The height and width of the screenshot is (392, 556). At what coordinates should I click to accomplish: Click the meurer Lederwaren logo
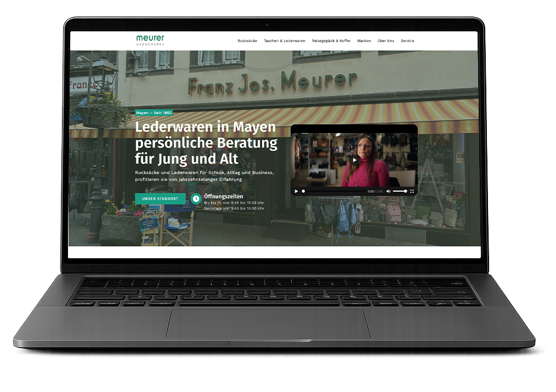[x=150, y=39]
